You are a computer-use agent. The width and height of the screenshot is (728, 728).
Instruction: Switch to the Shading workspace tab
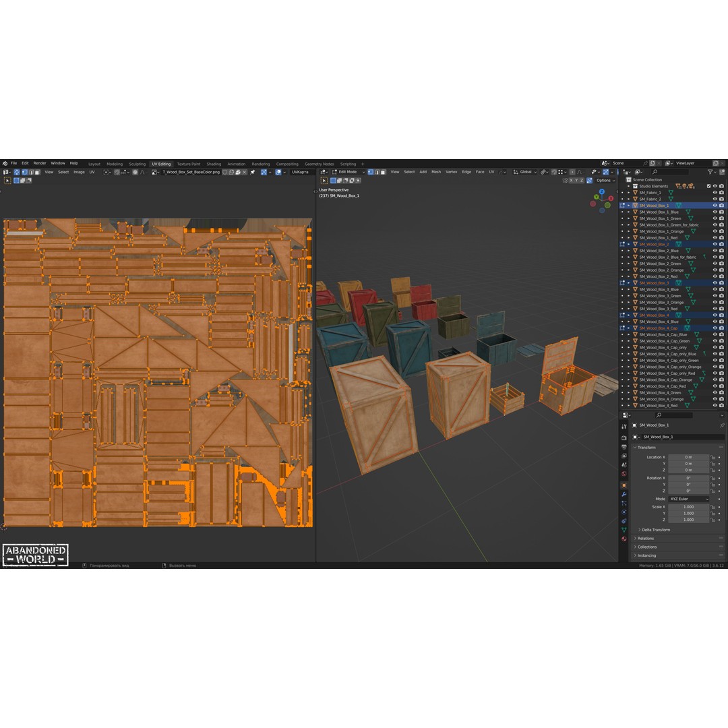(214, 164)
